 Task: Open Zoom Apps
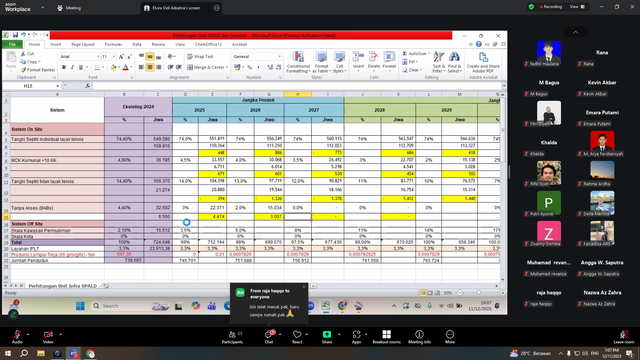point(356,337)
